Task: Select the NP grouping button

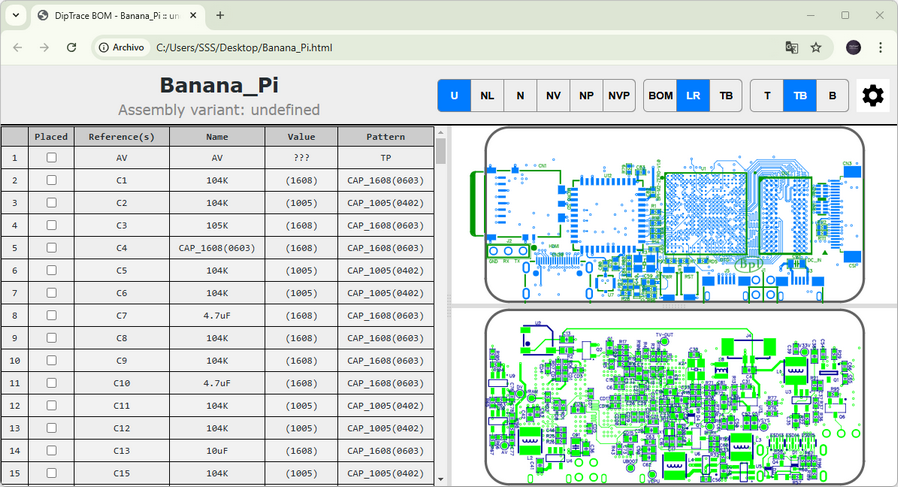Action: (586, 96)
